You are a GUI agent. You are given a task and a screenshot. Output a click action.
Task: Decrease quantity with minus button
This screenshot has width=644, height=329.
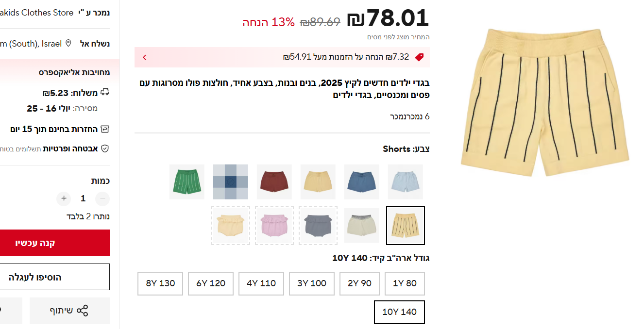coord(102,198)
